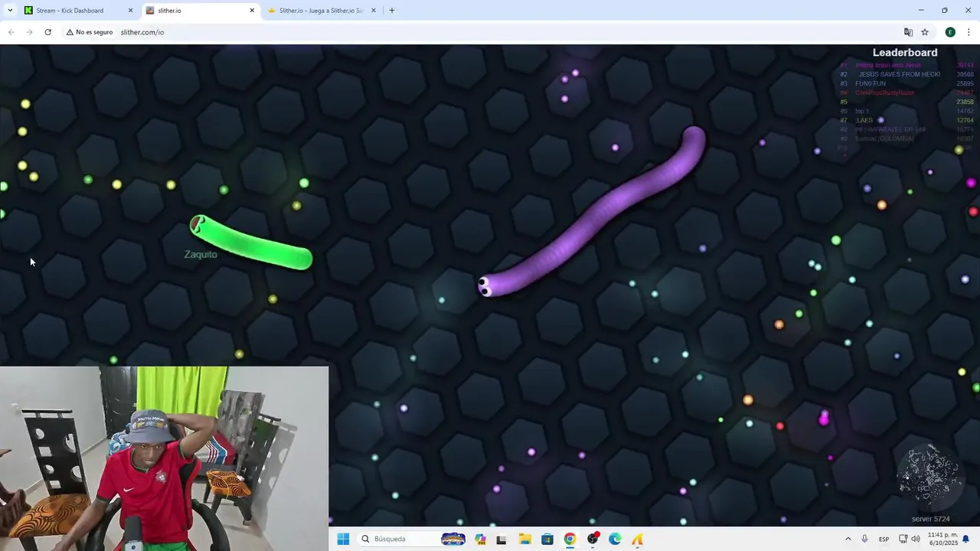The width and height of the screenshot is (980, 551).
Task: Select the slither.io browser tab
Action: tap(201, 11)
